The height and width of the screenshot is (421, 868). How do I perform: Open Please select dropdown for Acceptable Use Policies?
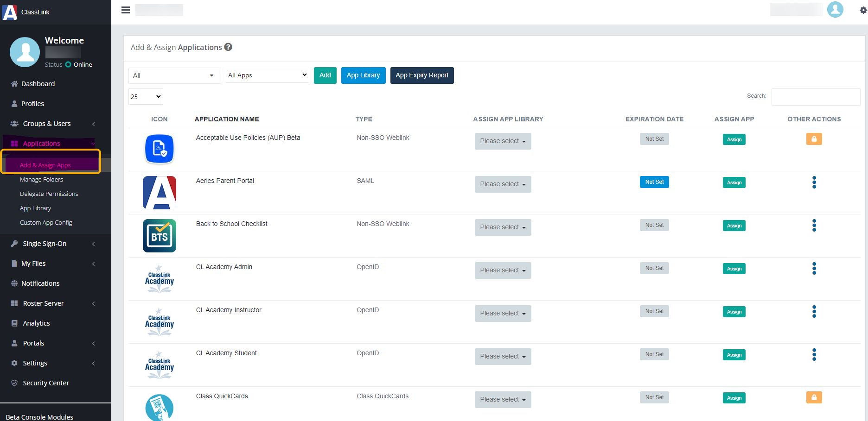click(x=503, y=141)
